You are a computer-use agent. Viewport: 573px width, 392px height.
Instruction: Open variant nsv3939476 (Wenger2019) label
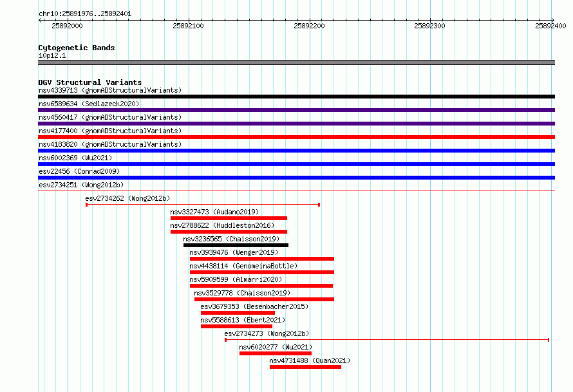tap(234, 252)
